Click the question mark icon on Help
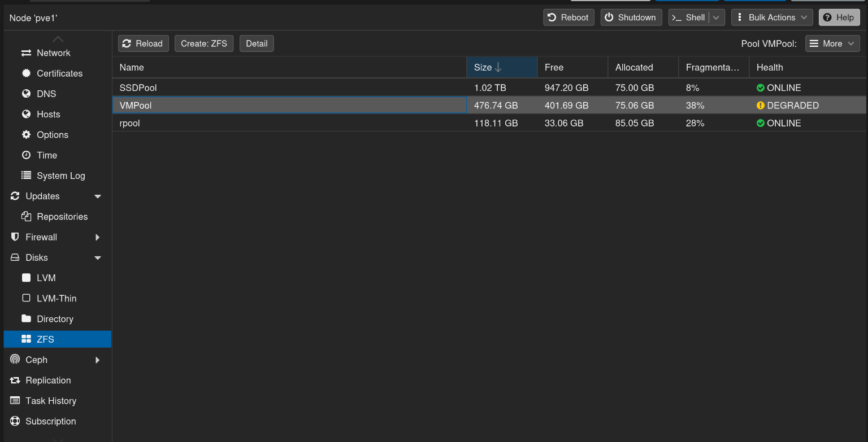The height and width of the screenshot is (442, 868). (x=828, y=17)
